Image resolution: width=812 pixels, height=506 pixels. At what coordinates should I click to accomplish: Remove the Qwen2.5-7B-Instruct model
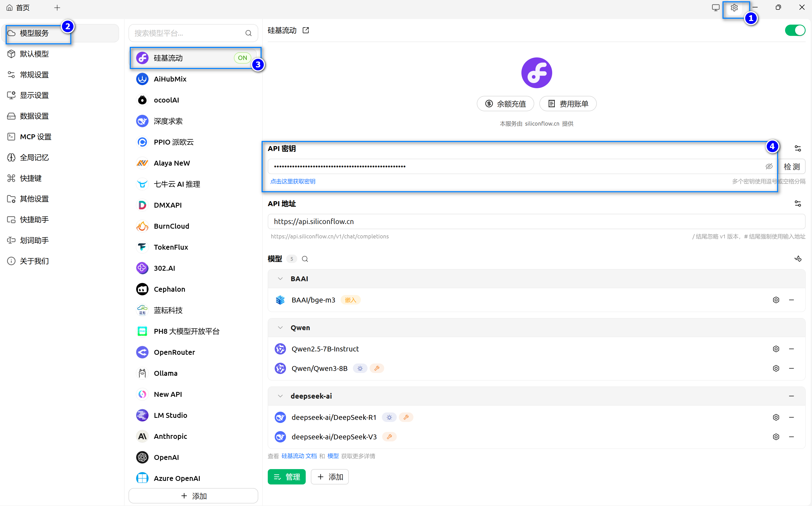[x=791, y=349]
